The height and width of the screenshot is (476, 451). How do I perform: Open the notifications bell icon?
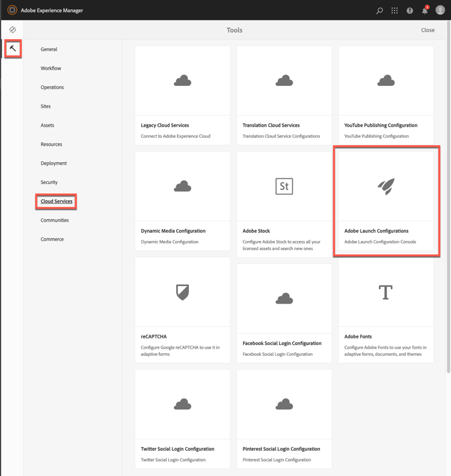425,11
